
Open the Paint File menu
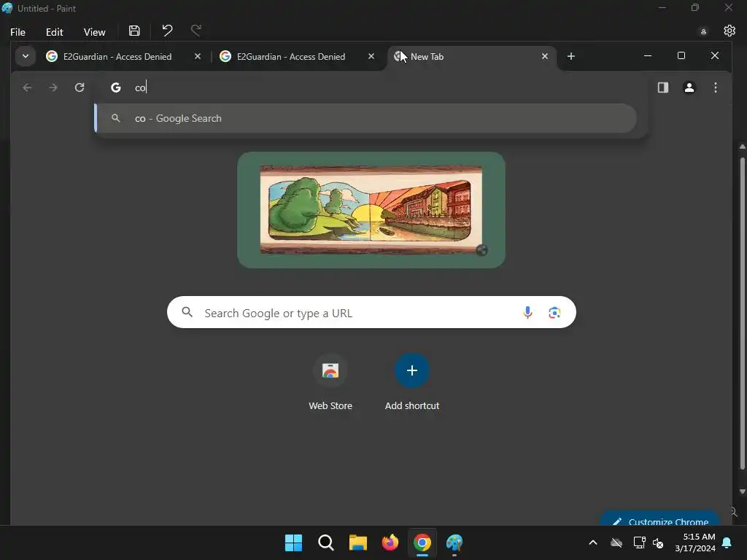[x=18, y=32]
